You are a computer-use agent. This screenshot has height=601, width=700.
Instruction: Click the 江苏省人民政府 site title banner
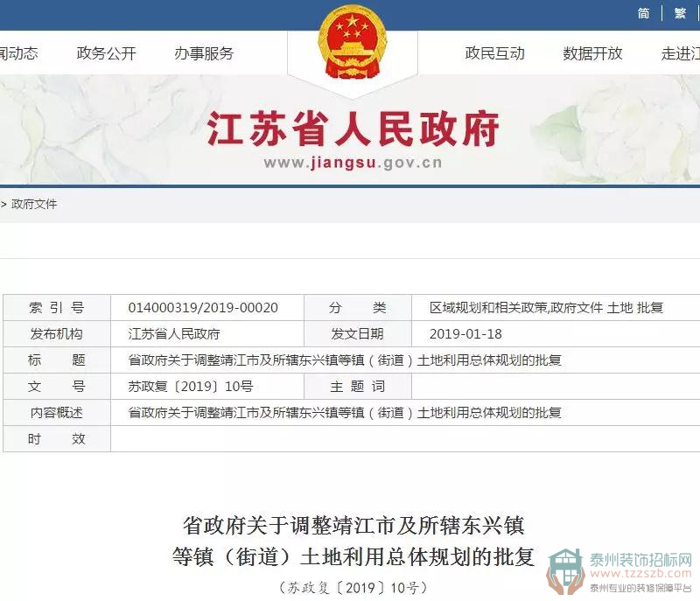click(353, 130)
